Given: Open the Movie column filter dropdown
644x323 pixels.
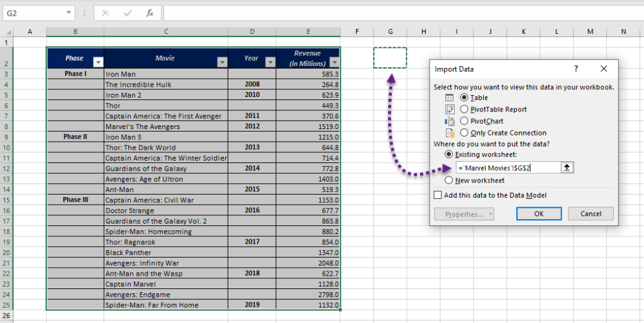Looking at the screenshot, I should coord(222,62).
